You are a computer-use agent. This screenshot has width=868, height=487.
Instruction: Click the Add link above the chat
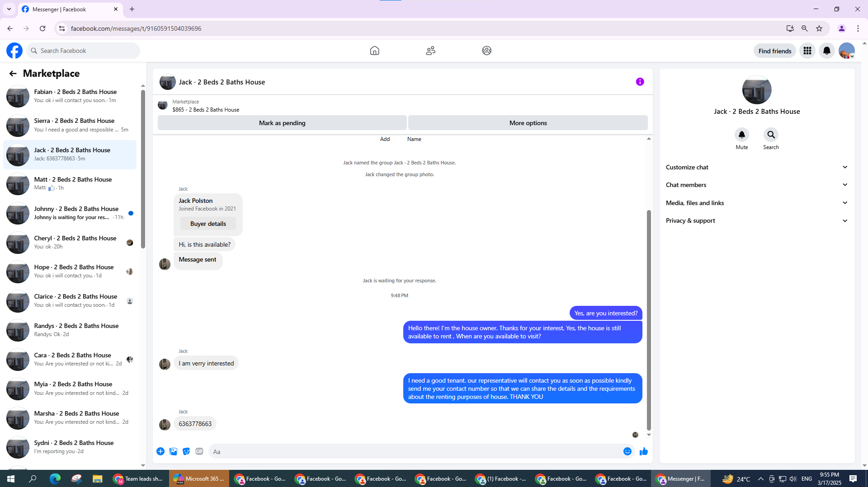pyautogui.click(x=385, y=139)
